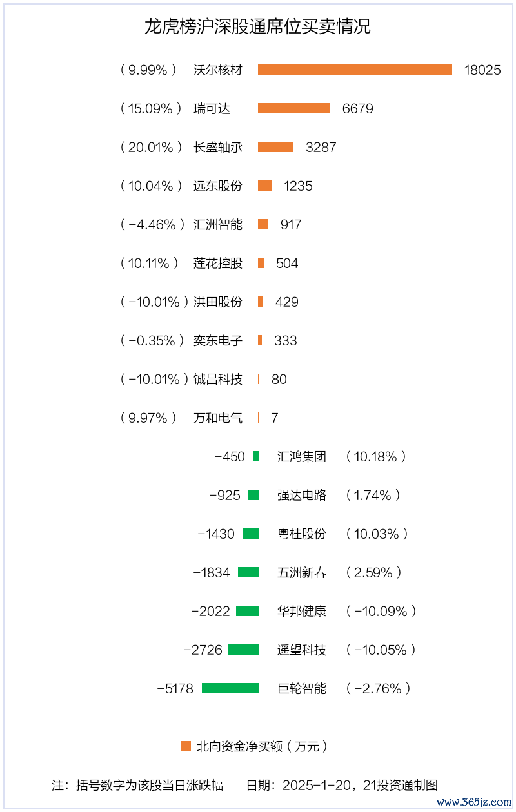Click the 汇洲智能 stock name

click(x=218, y=224)
